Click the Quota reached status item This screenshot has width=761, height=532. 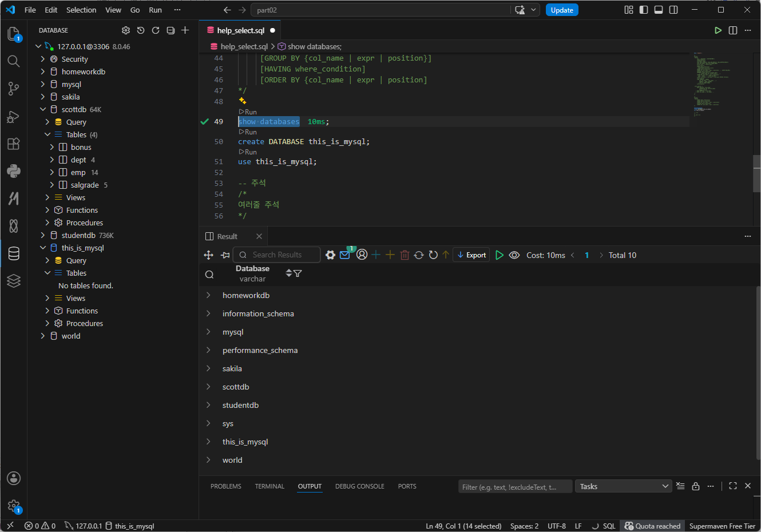(652, 526)
